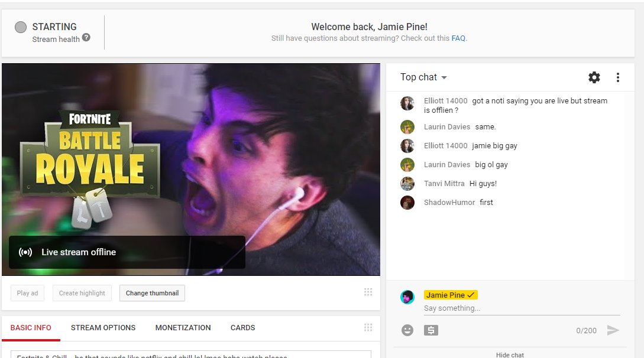Click live broadcast icon in offline banner
Image resolution: width=644 pixels, height=358 pixels.
click(25, 252)
